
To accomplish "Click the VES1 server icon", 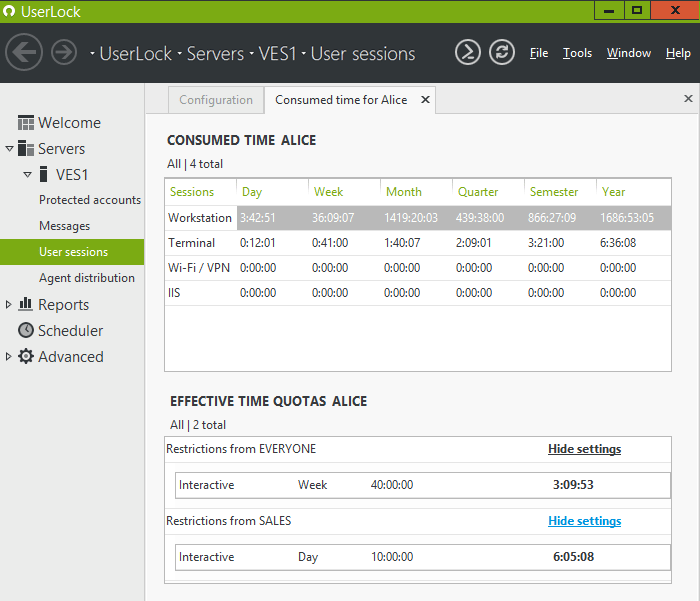I will [x=43, y=174].
